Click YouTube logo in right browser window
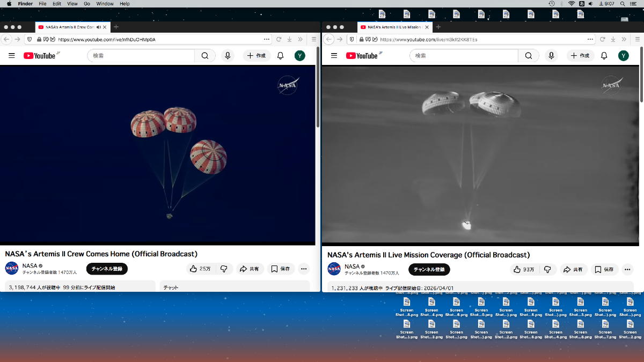 point(362,56)
